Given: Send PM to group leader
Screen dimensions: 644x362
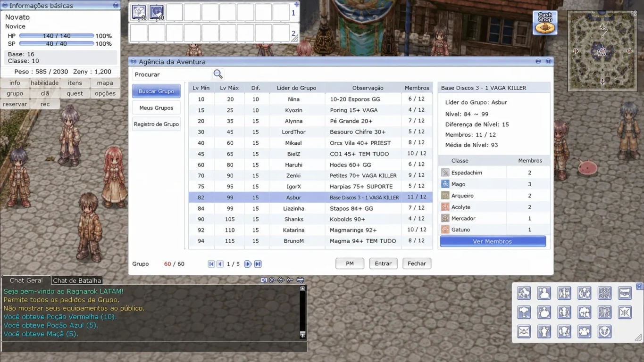Looking at the screenshot, I should point(350,263).
